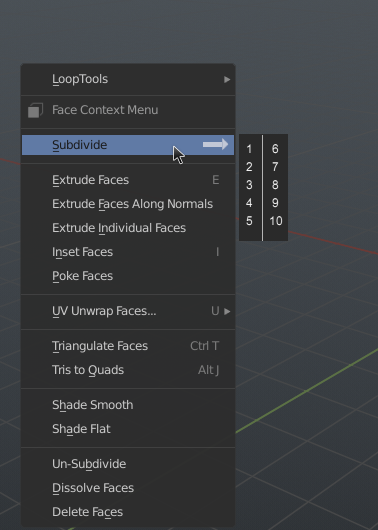Select Poke Faces

(128, 276)
